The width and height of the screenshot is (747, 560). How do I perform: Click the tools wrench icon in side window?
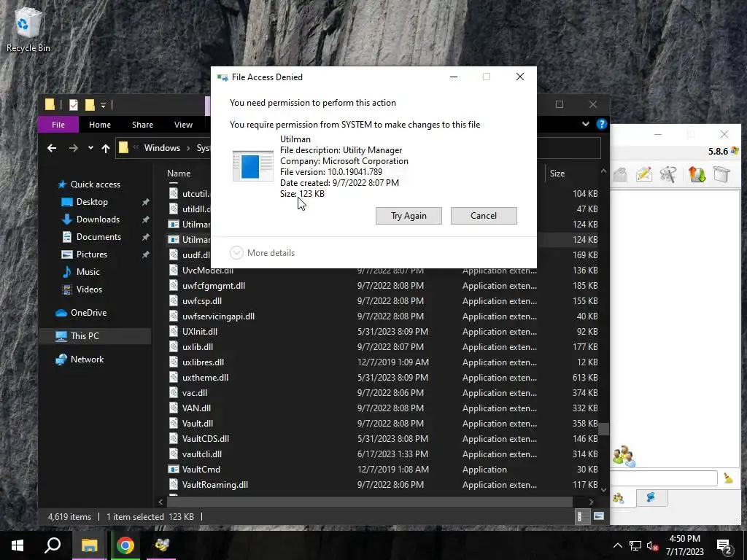pos(668,174)
